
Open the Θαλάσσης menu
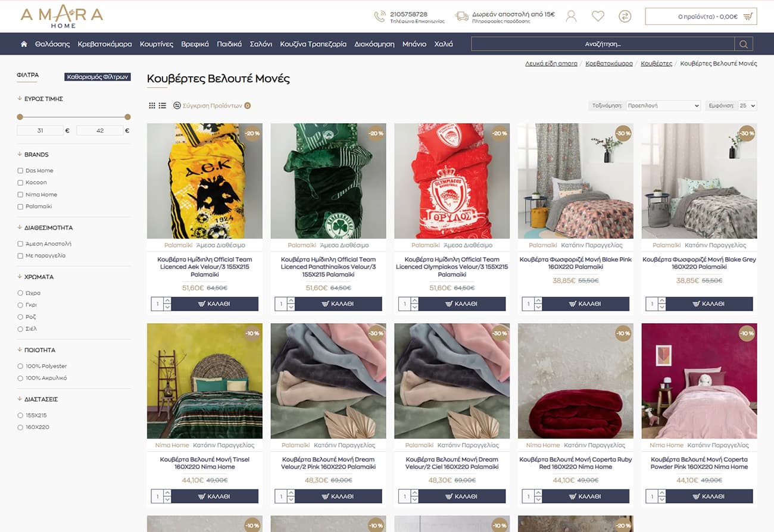[x=52, y=44]
